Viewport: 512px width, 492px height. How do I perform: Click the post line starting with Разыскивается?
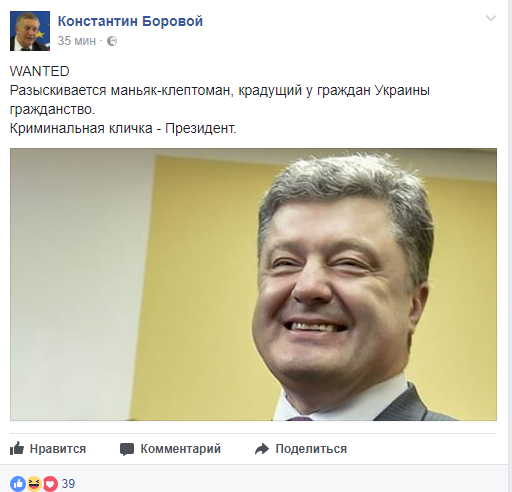[x=220, y=90]
